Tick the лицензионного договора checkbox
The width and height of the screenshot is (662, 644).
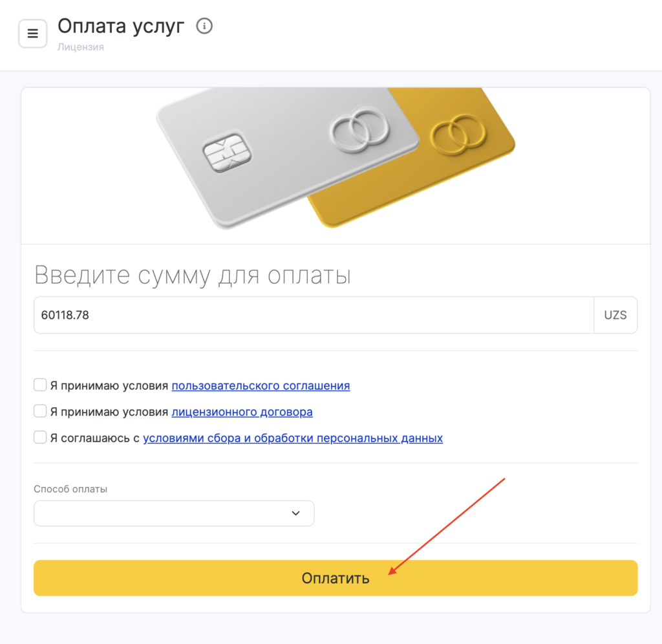tap(40, 411)
